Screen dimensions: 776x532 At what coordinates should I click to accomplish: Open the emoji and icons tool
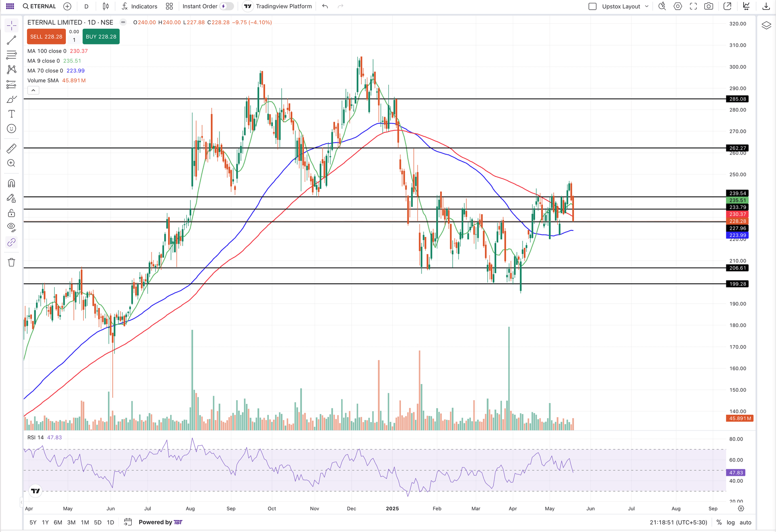(x=12, y=129)
